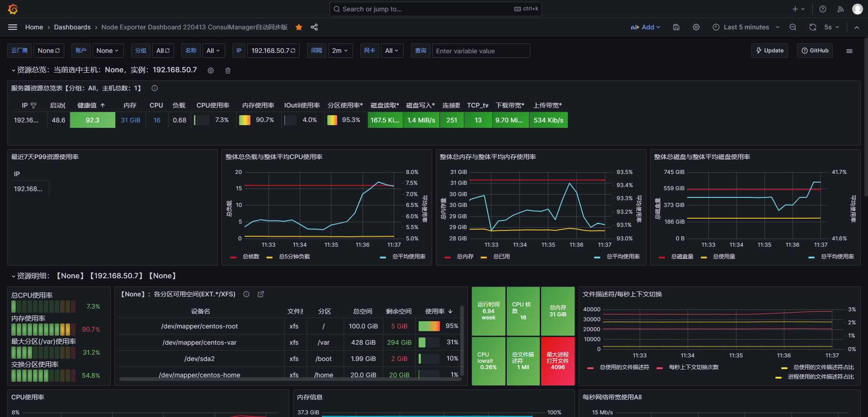Image resolution: width=868 pixels, height=417 pixels.
Task: Click the Grafana logo icon
Action: [x=13, y=9]
